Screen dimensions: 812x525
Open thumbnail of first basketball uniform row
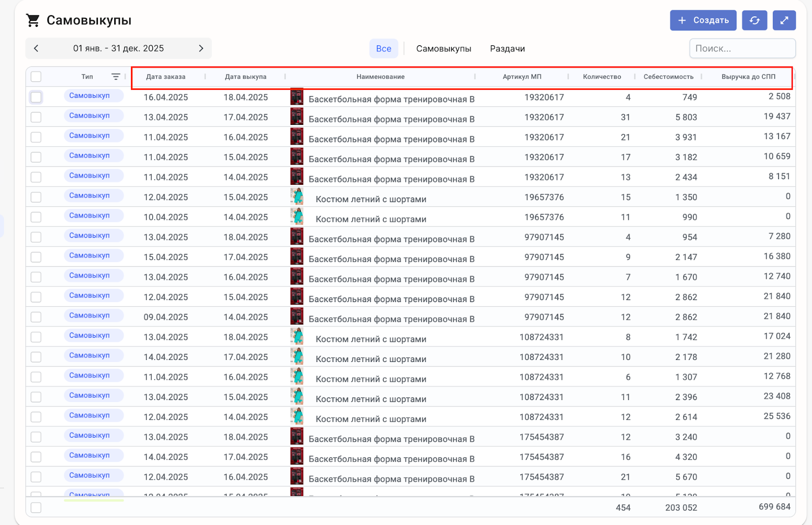[296, 97]
